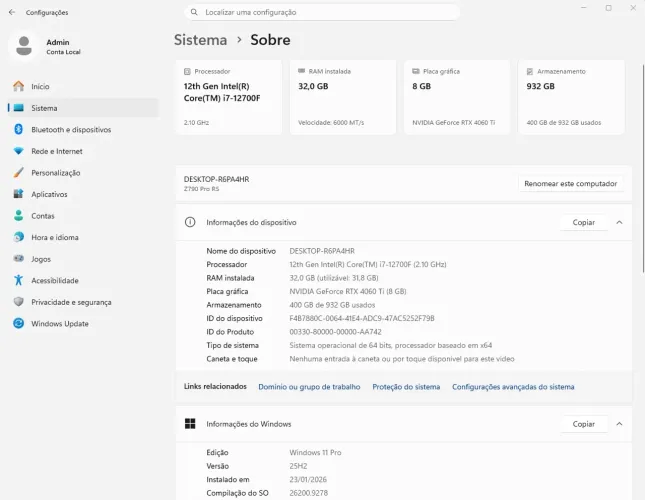Open Personalização settings page

coord(83,173)
